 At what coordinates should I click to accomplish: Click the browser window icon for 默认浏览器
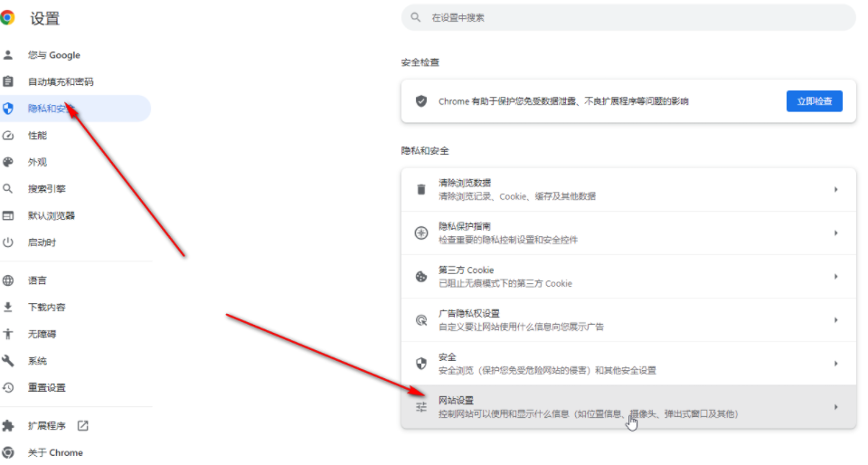(x=8, y=215)
